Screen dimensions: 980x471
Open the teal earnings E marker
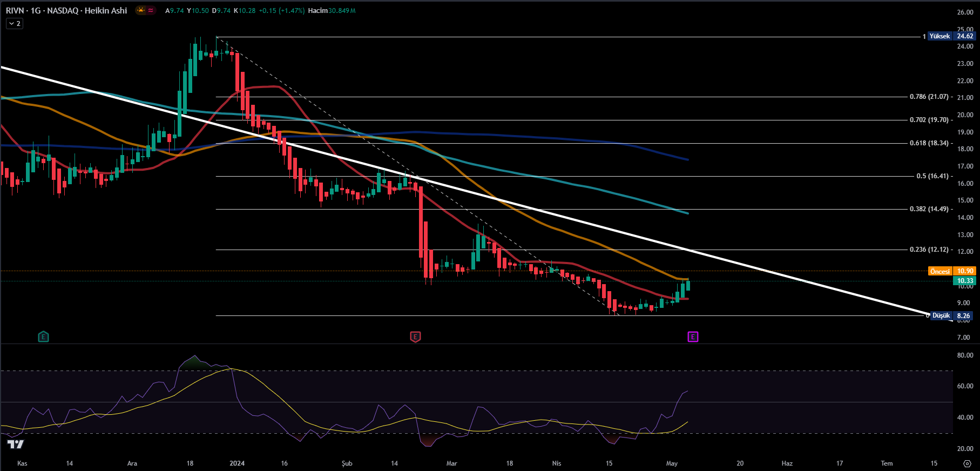pos(44,337)
